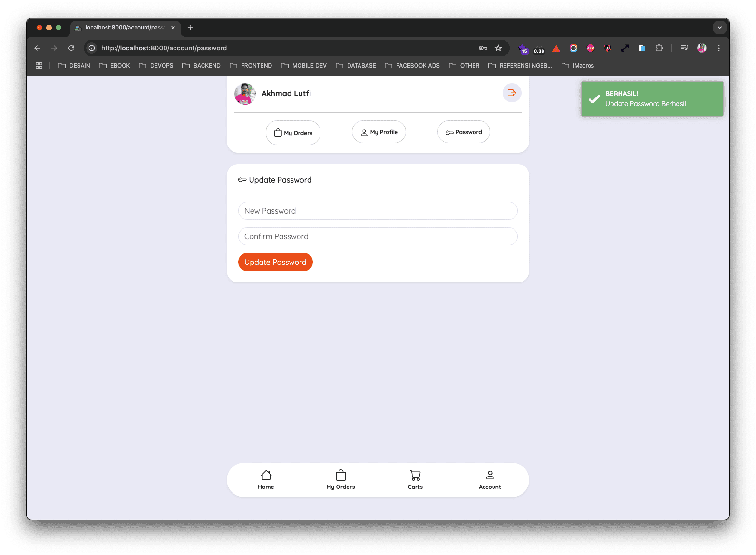Open the saved passwords key icon in address bar
Viewport: 756px width, 555px height.
(483, 48)
